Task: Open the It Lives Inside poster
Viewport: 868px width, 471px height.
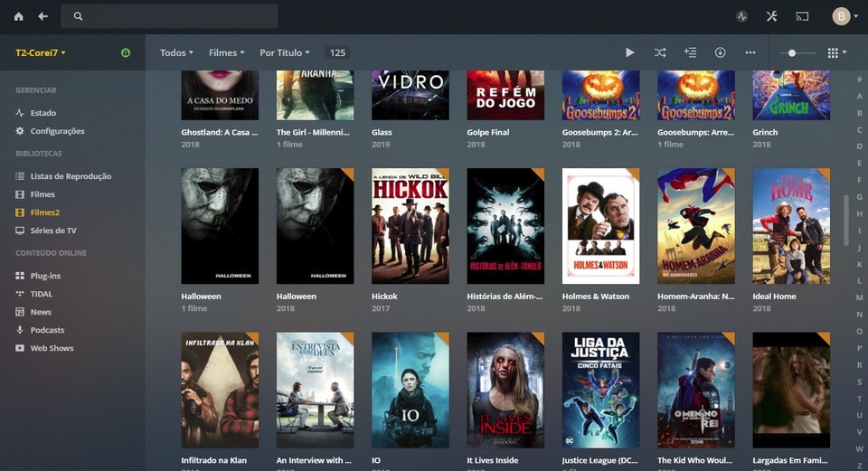Action: 505,391
